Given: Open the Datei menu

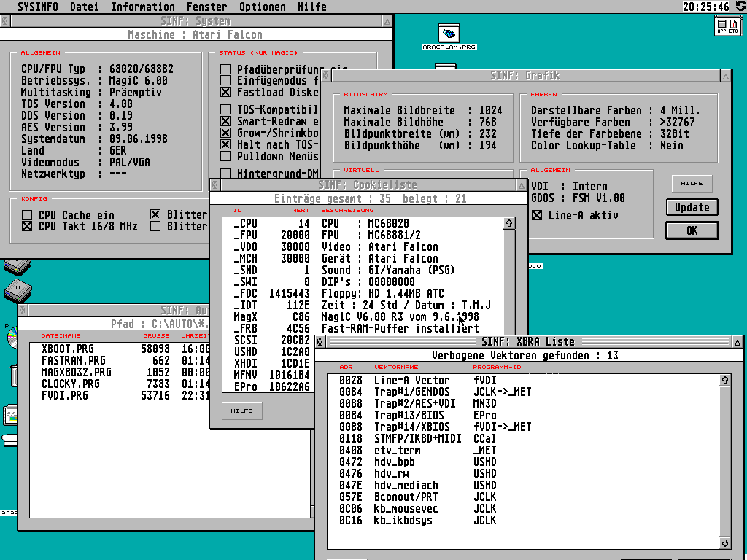Looking at the screenshot, I should click(x=85, y=7).
